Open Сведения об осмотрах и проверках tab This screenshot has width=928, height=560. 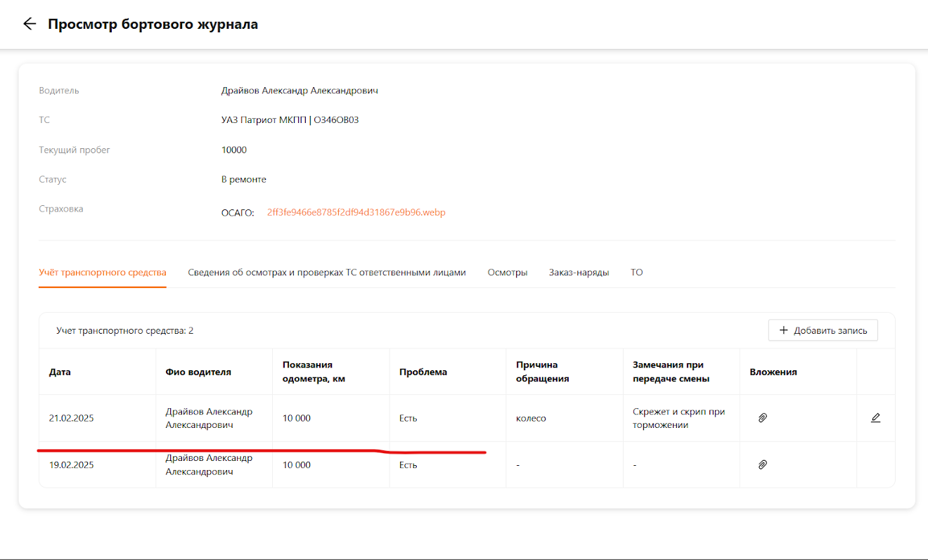point(327,272)
